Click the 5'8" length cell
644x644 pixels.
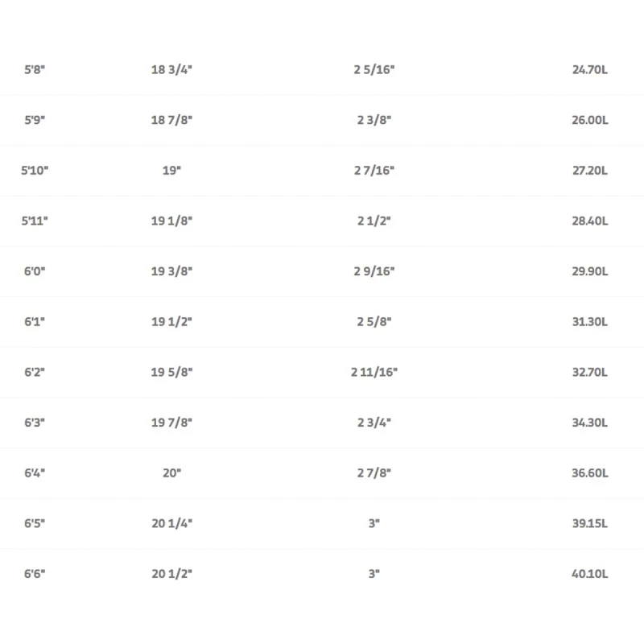(x=35, y=70)
